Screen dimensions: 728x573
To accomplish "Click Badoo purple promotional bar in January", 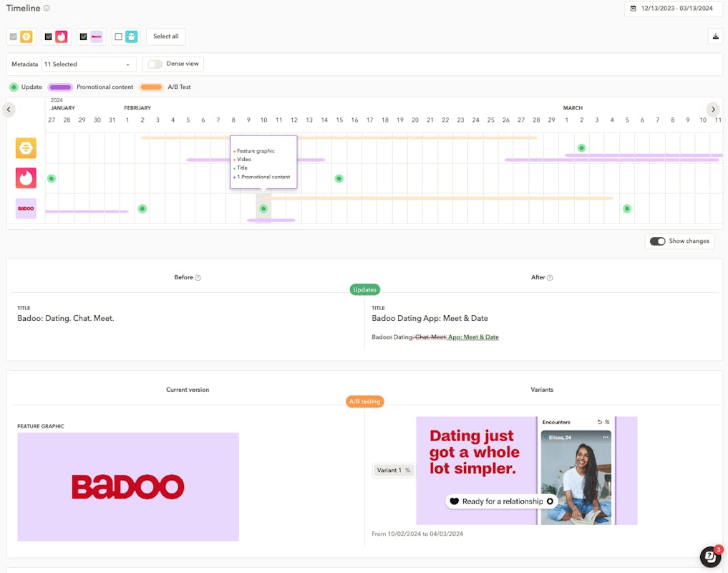I will click(87, 211).
